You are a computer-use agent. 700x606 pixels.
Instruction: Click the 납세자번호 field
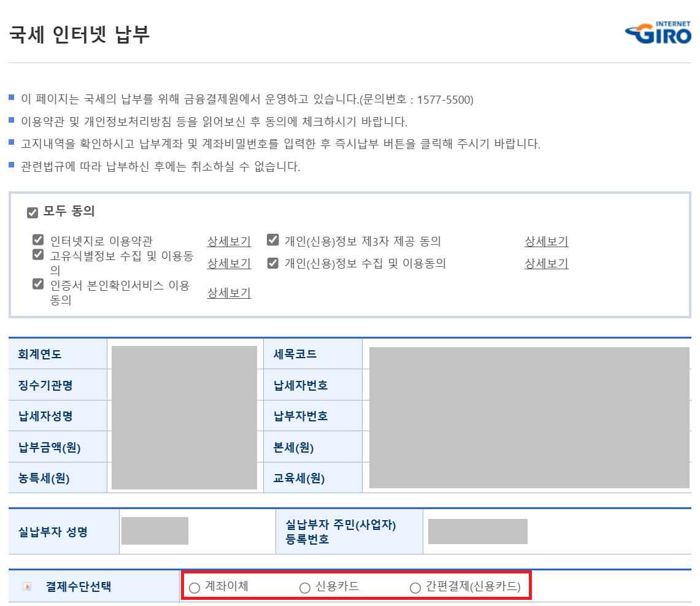click(529, 385)
